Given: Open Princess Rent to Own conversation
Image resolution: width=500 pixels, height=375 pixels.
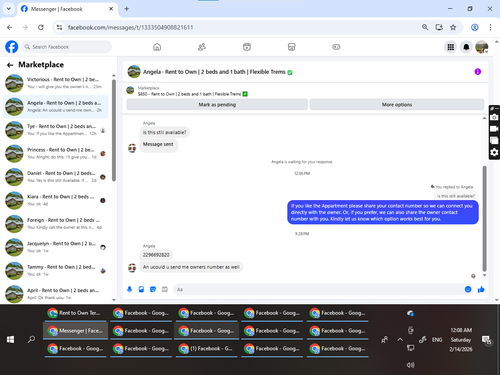Looking at the screenshot, I should pos(55,153).
